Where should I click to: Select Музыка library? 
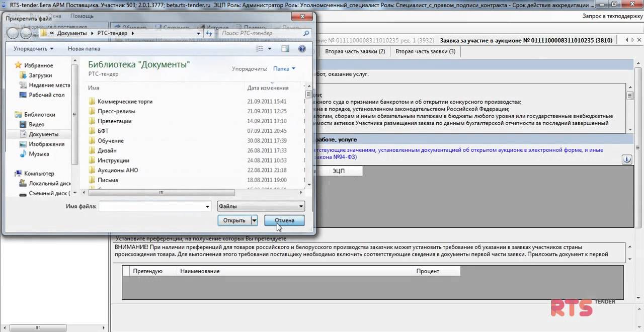(39, 154)
